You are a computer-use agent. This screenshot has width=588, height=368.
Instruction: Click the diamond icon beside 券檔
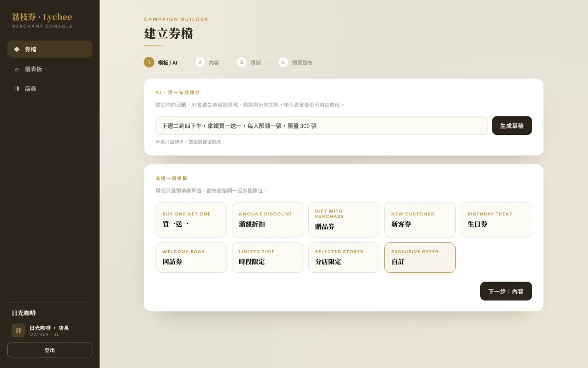(17, 49)
